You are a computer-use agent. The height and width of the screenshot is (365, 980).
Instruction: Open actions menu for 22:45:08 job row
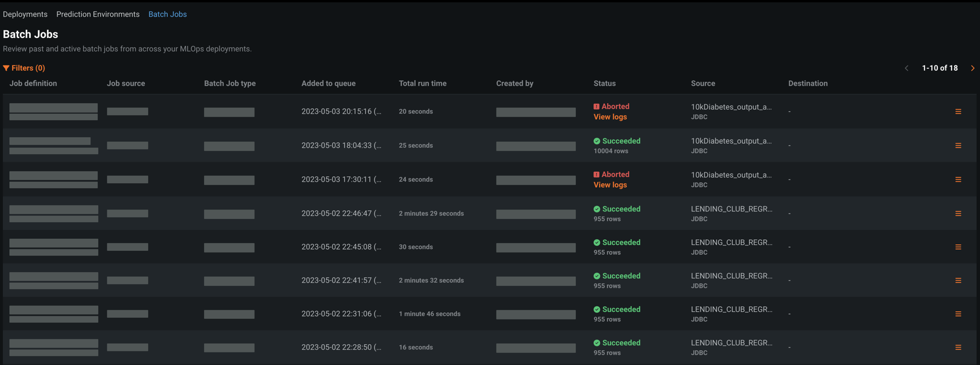(x=958, y=247)
